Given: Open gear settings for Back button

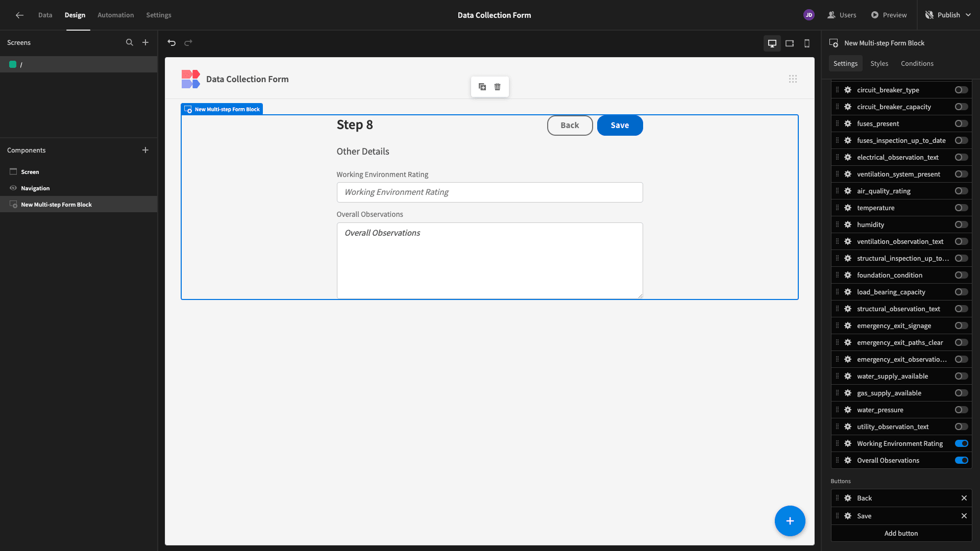Looking at the screenshot, I should [x=848, y=498].
